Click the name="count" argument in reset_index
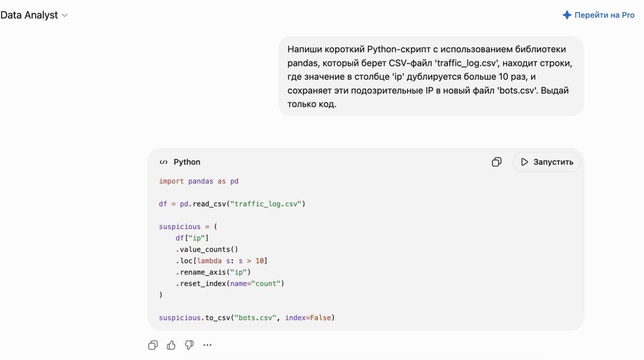Viewport: 644px width, 360px height. [255, 283]
